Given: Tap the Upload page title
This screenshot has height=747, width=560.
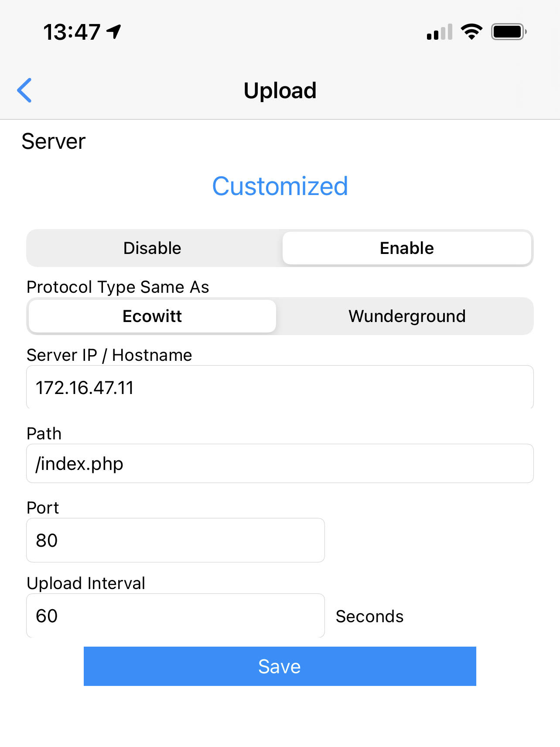Looking at the screenshot, I should 280,91.
